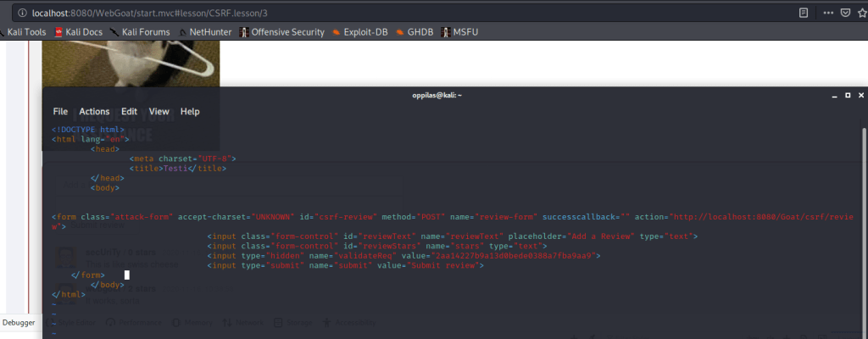Open the terminal Help menu
Image resolution: width=868 pixels, height=339 pixels.
click(190, 112)
